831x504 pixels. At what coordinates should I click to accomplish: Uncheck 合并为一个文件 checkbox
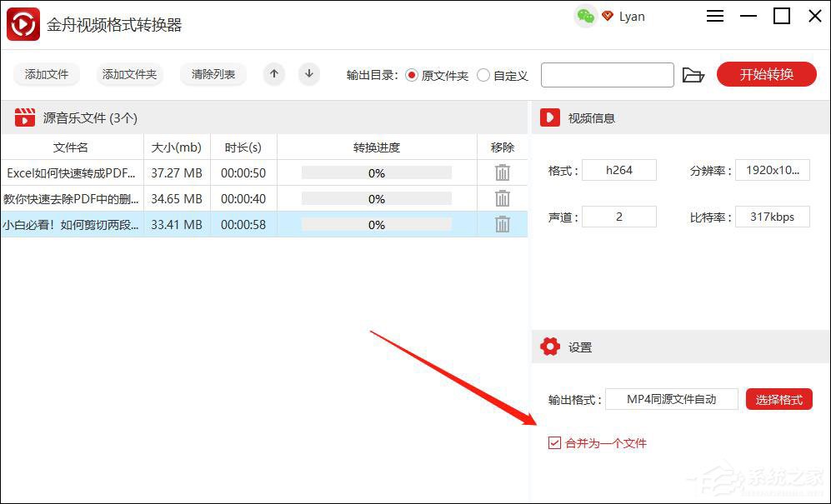[x=554, y=442]
